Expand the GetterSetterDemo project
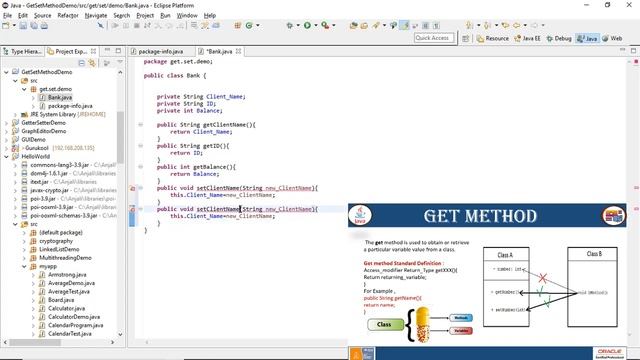 [x=6, y=123]
